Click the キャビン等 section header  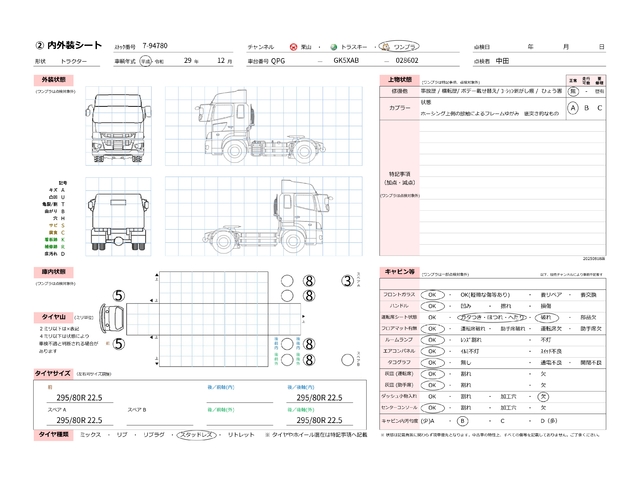click(x=400, y=271)
